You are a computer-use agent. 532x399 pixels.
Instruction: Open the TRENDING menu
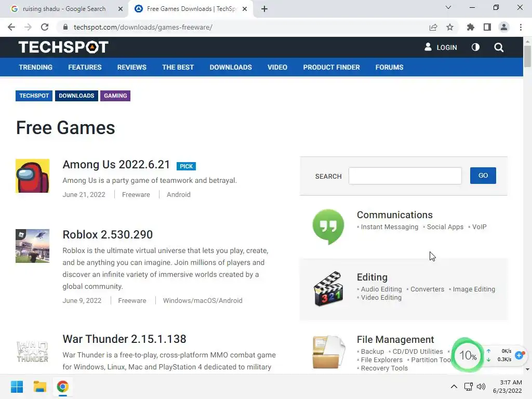[36, 67]
